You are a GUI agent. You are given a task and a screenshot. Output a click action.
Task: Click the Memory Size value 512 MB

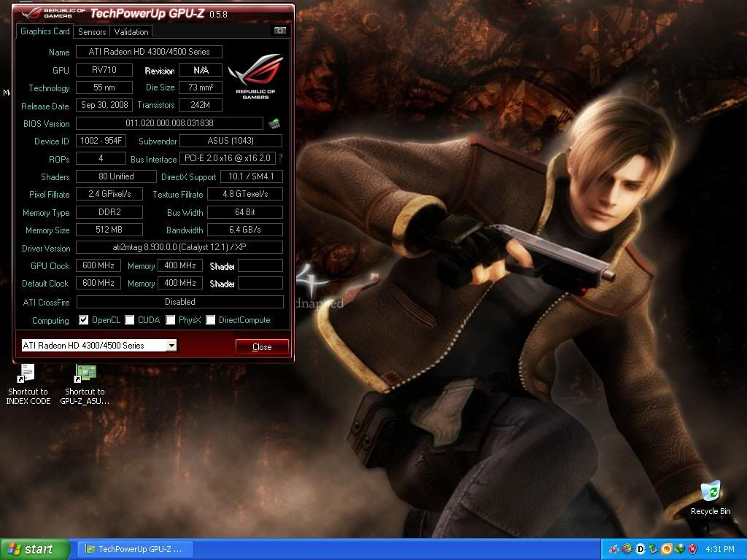(x=109, y=230)
